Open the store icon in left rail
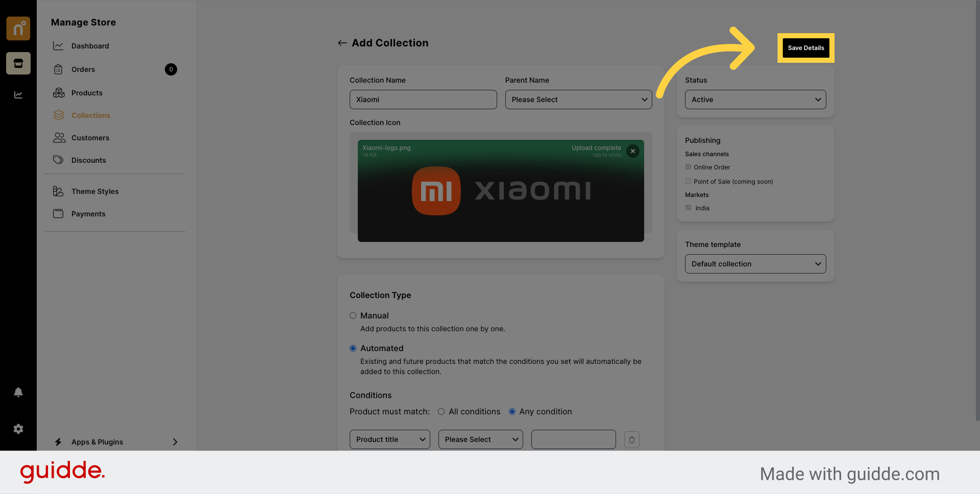Image resolution: width=980 pixels, height=494 pixels. coord(18,63)
